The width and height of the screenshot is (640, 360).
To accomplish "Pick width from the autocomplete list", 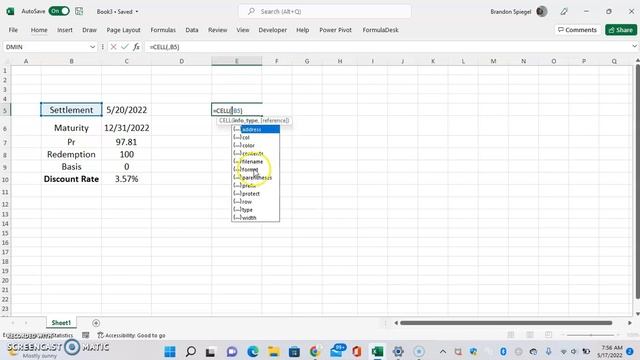I will point(256,218).
